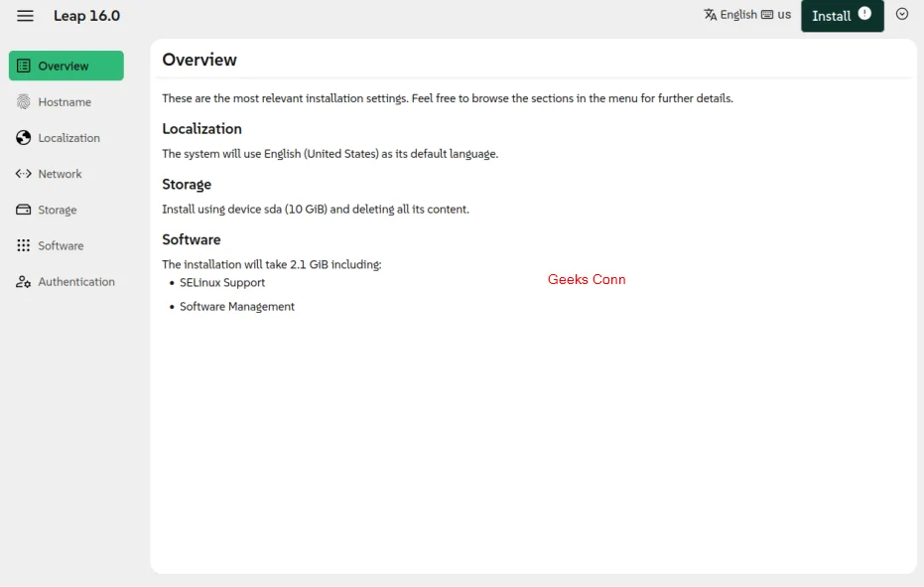Image resolution: width=924 pixels, height=587 pixels.
Task: Click the Software heading in the overview content
Action: (x=192, y=240)
